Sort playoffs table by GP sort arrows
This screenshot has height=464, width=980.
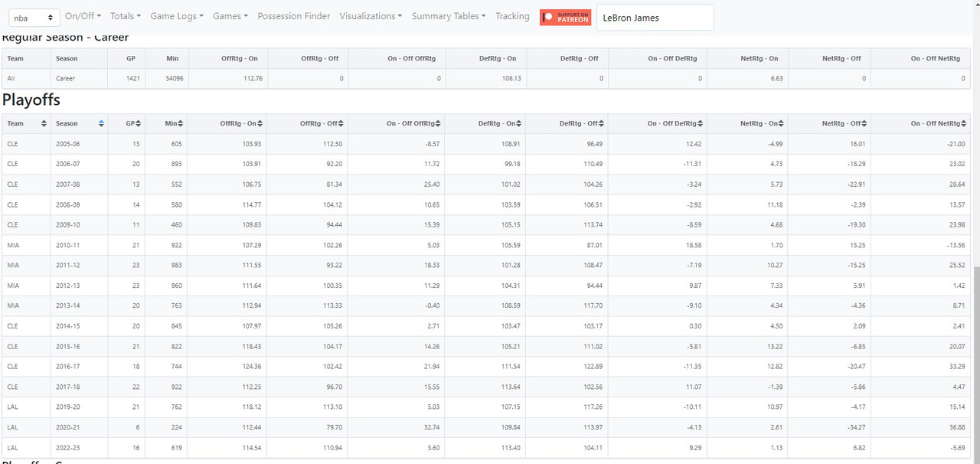pyautogui.click(x=139, y=123)
